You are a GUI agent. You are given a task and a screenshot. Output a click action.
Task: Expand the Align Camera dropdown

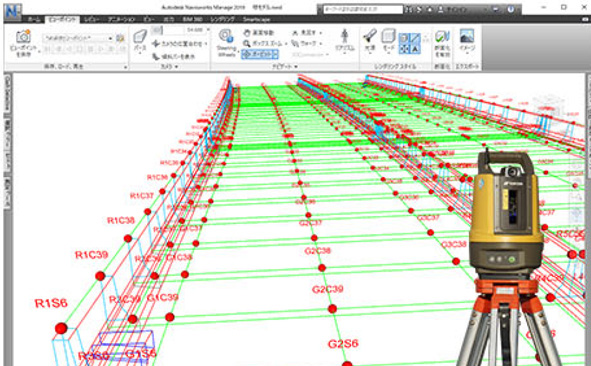pyautogui.click(x=206, y=44)
